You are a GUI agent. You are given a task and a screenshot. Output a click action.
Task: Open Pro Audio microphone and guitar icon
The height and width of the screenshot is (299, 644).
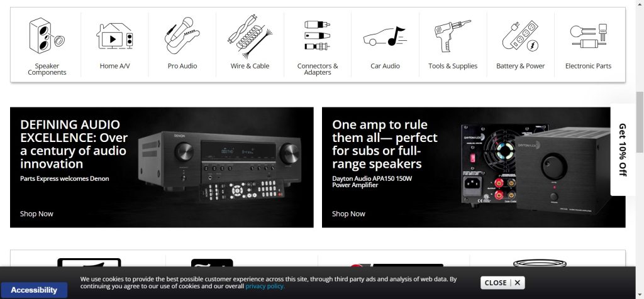coord(182,36)
